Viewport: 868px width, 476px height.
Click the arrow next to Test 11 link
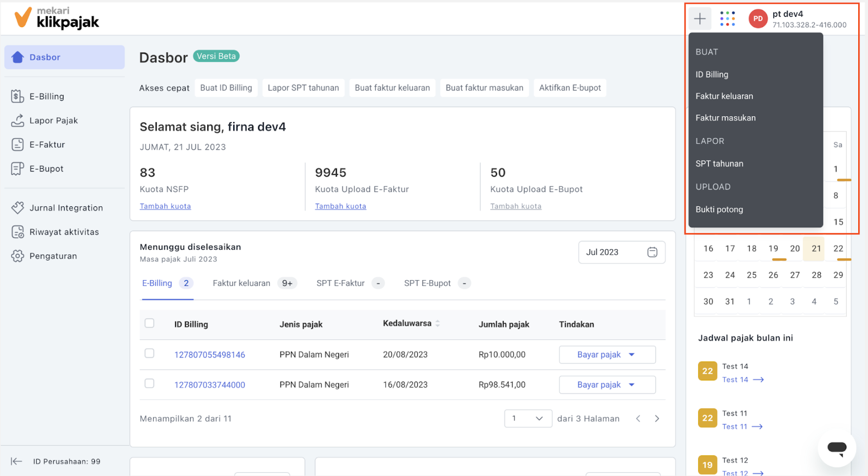[757, 427]
